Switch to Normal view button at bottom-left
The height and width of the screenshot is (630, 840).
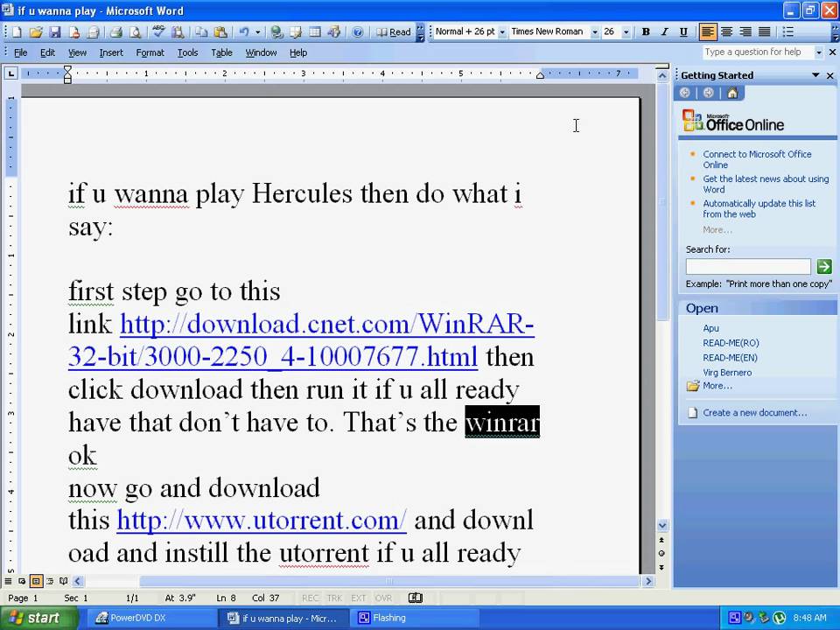point(8,581)
